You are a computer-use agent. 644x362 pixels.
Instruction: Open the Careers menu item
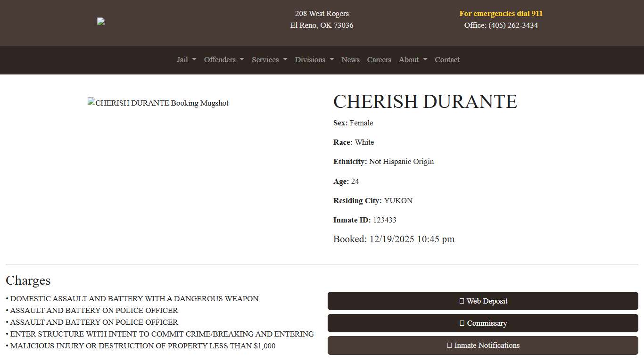[379, 60]
